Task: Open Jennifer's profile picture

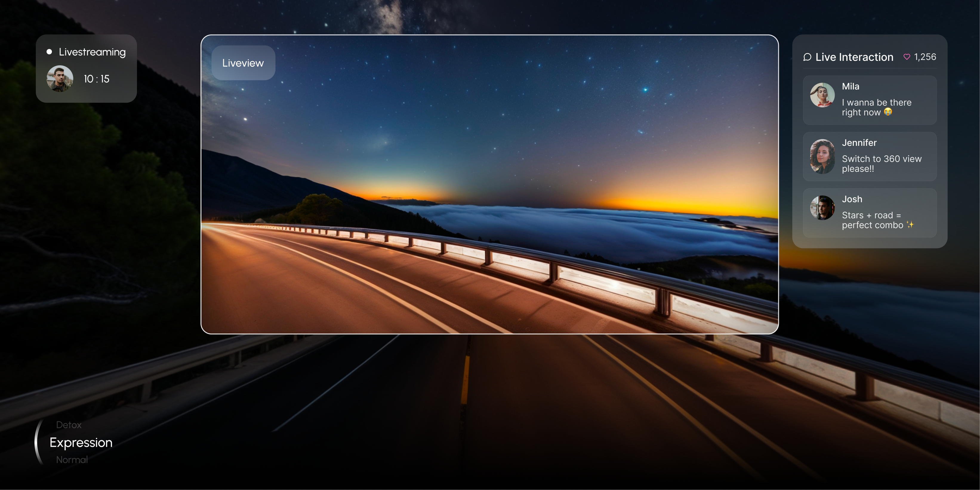Action: (x=822, y=156)
